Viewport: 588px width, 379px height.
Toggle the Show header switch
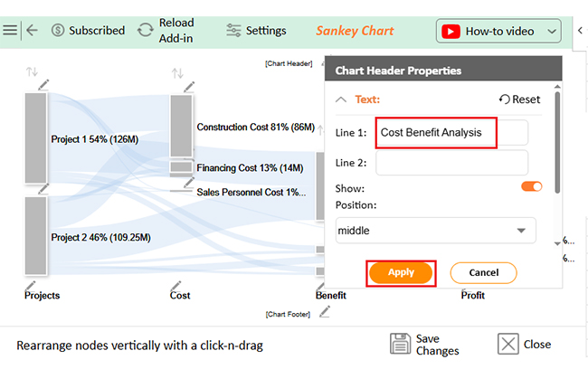[x=531, y=187]
